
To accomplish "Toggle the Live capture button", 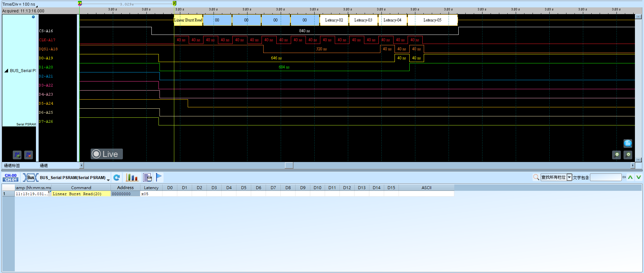I will (106, 154).
